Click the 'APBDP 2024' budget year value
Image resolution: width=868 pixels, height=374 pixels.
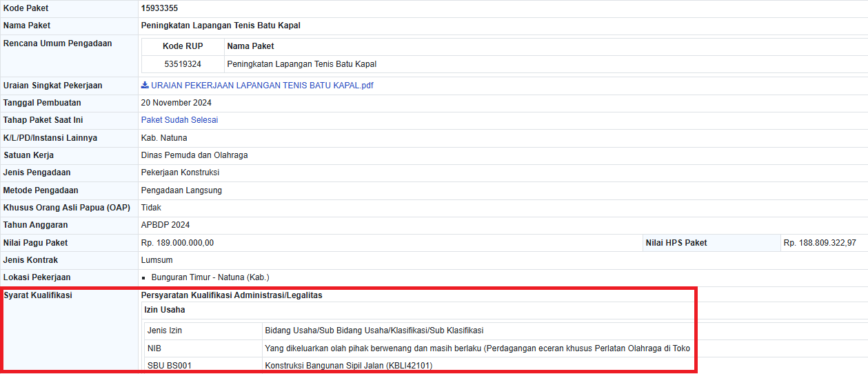165,225
